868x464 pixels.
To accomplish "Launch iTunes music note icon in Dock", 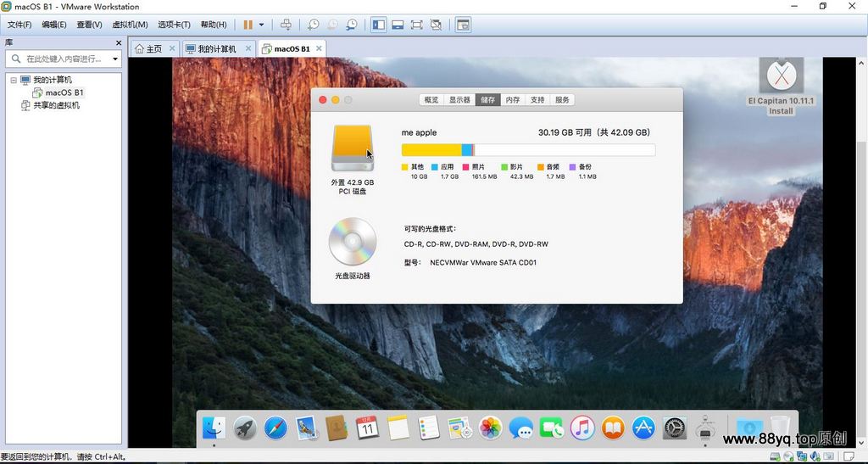I will pyautogui.click(x=582, y=428).
